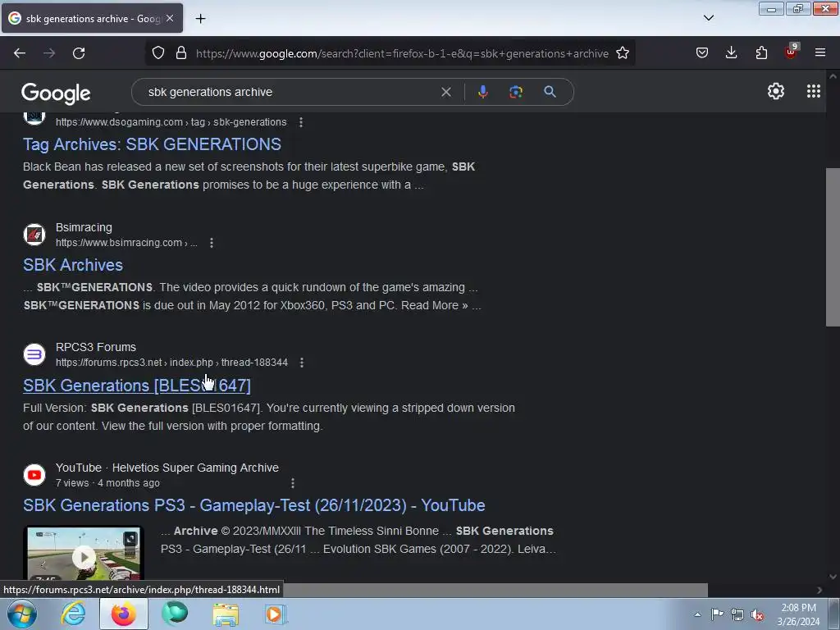Click the muted volume tray icon
Image resolution: width=840 pixels, height=630 pixels.
click(757, 615)
